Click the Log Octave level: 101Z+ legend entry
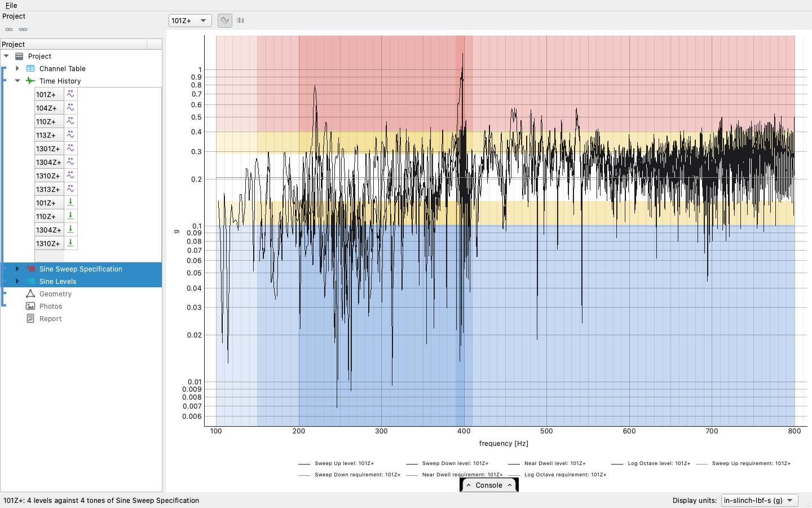812x508 pixels. coord(651,463)
